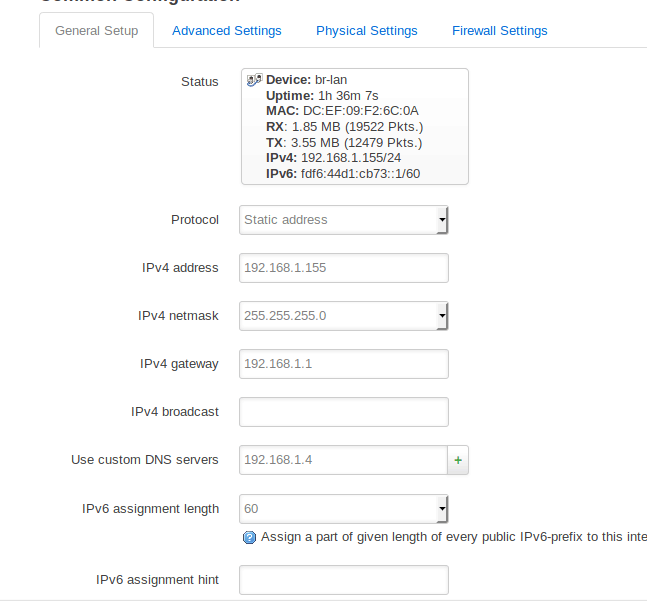
Task: Add another custom DNS server entry
Action: click(x=458, y=460)
